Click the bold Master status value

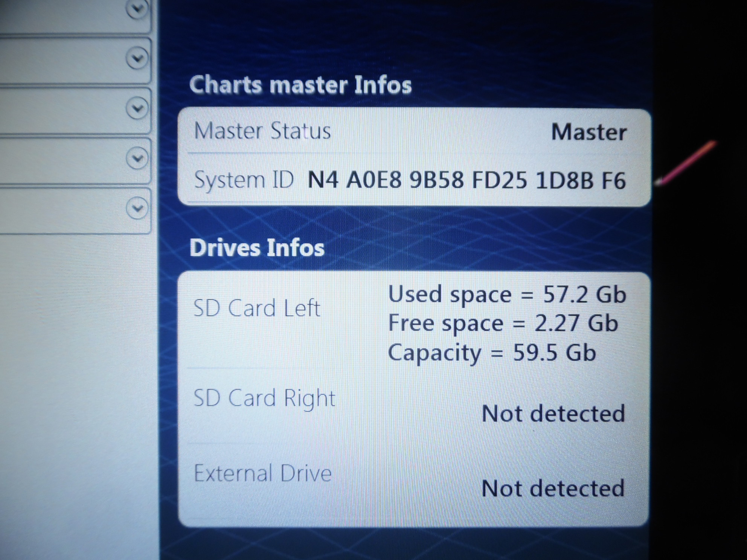pyautogui.click(x=588, y=132)
